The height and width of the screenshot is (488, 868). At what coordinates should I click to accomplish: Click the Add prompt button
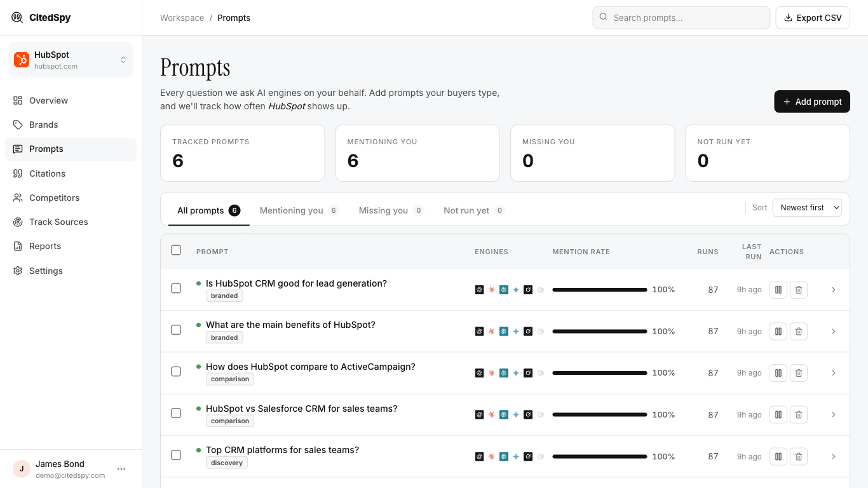point(812,102)
